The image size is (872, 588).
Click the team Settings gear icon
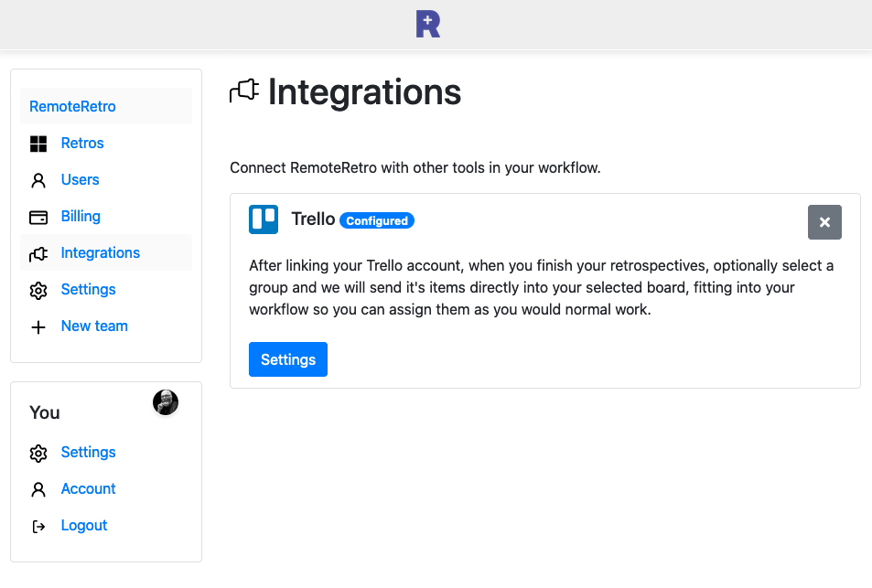point(38,291)
